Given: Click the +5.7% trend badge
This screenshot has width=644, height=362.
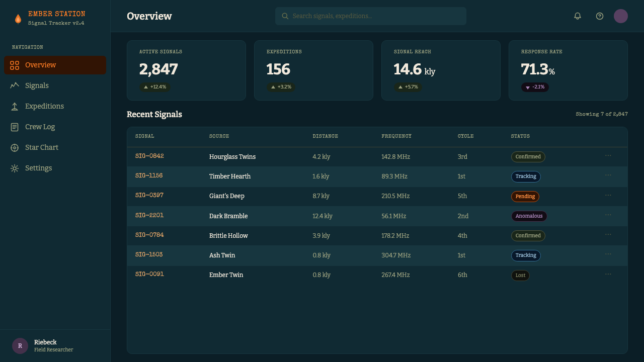Looking at the screenshot, I should pos(408,87).
